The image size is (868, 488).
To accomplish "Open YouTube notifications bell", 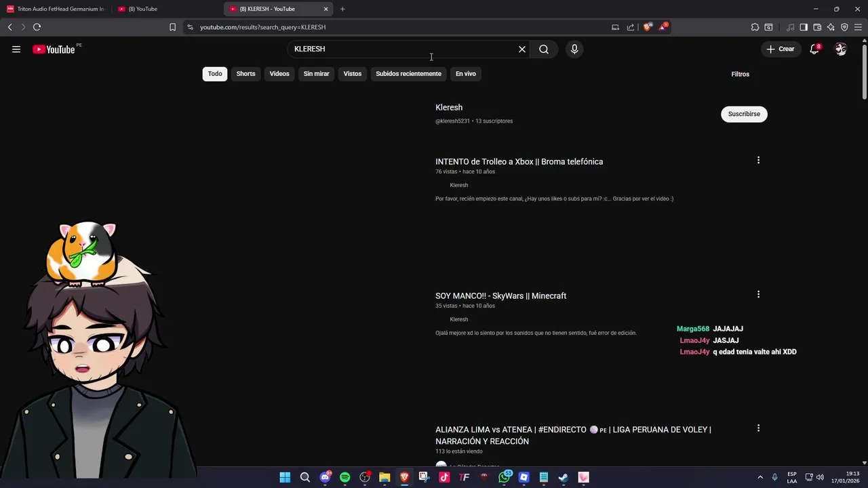I will [x=815, y=49].
